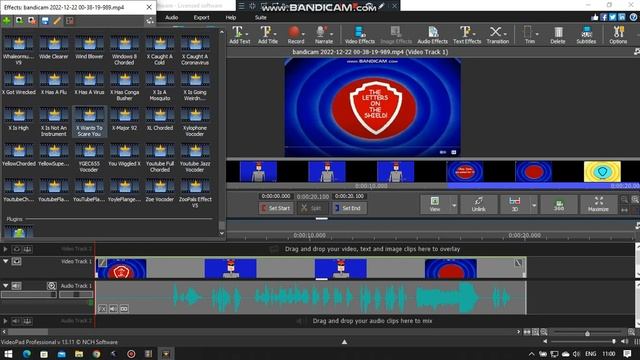Viewport: 640px width, 360px height.
Task: Adjust the Audio Track 1 volume slider
Action: pyautogui.click(x=29, y=294)
